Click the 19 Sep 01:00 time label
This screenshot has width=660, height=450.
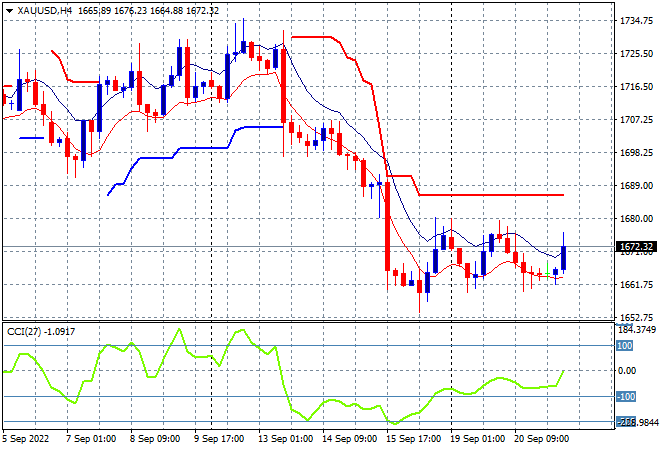click(x=477, y=439)
